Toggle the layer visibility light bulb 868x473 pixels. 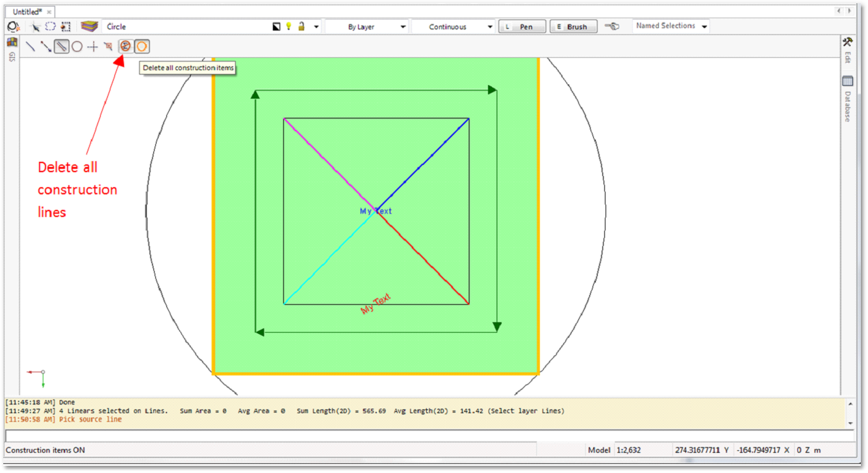[289, 27]
